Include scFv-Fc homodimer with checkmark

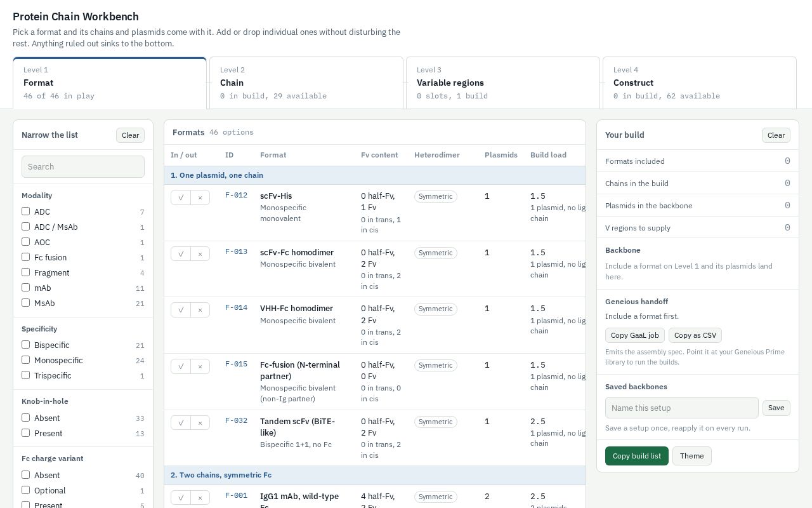pyautogui.click(x=181, y=254)
